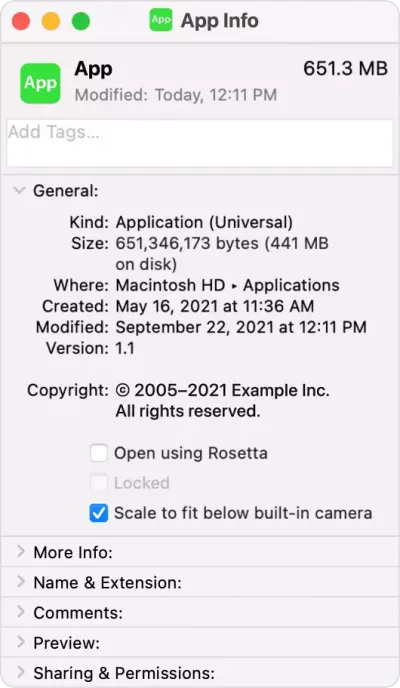The image size is (400, 688).
Task: Click the small App icon in title bar
Action: click(x=161, y=21)
